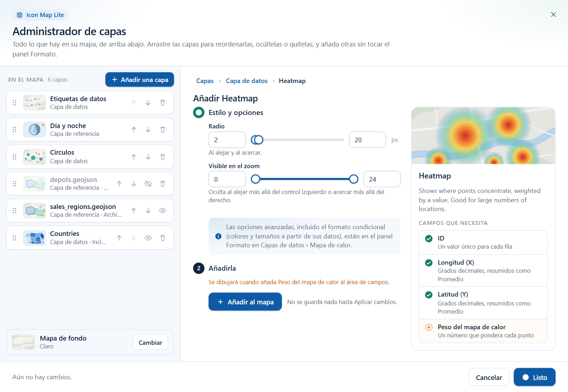Hide the Countries layer

click(x=148, y=238)
